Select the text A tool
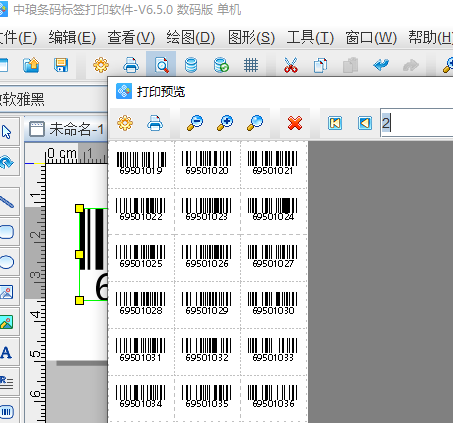The width and height of the screenshot is (453, 423). click(x=6, y=352)
